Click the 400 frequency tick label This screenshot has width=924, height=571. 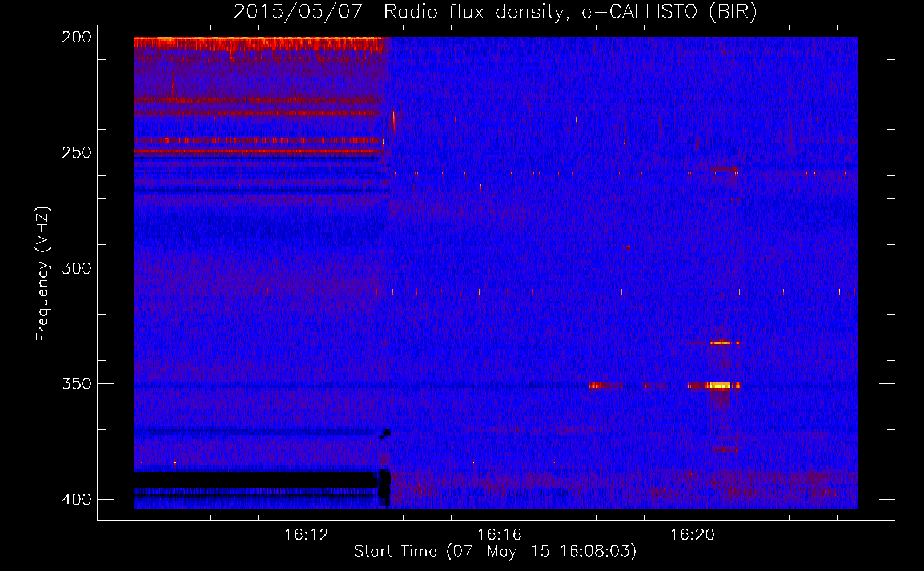76,500
